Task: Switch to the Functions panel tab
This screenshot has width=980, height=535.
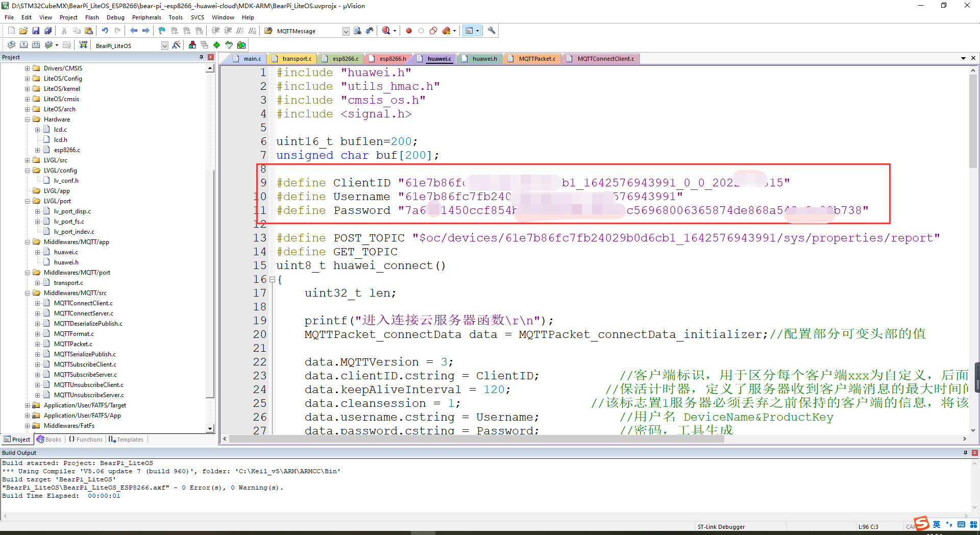Action: [x=85, y=440]
